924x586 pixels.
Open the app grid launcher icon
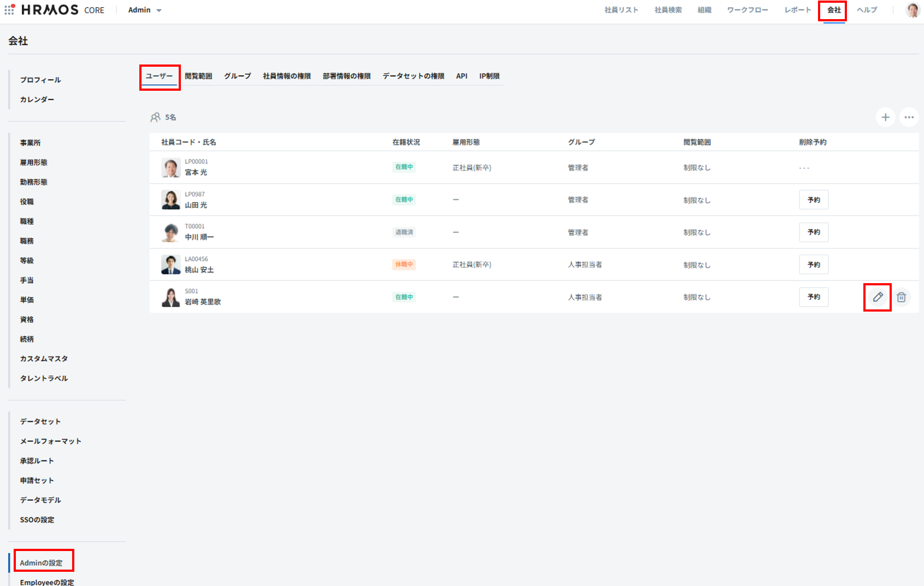point(9,10)
